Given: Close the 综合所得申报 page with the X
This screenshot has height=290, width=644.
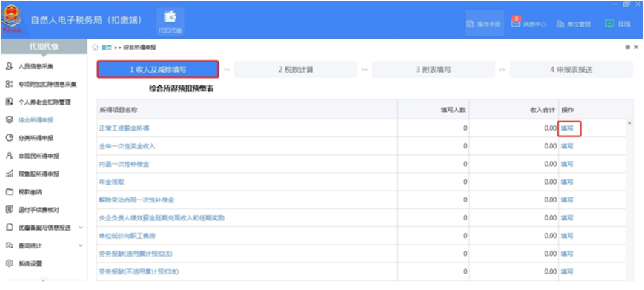Looking at the screenshot, I should click(x=636, y=47).
